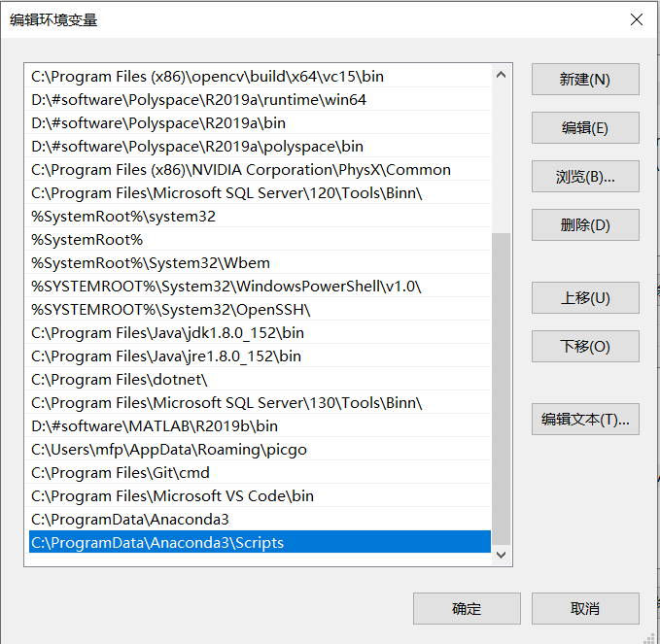660x644 pixels.
Task: Select the %SystemRoot%\system32 entry
Action: tap(260, 217)
